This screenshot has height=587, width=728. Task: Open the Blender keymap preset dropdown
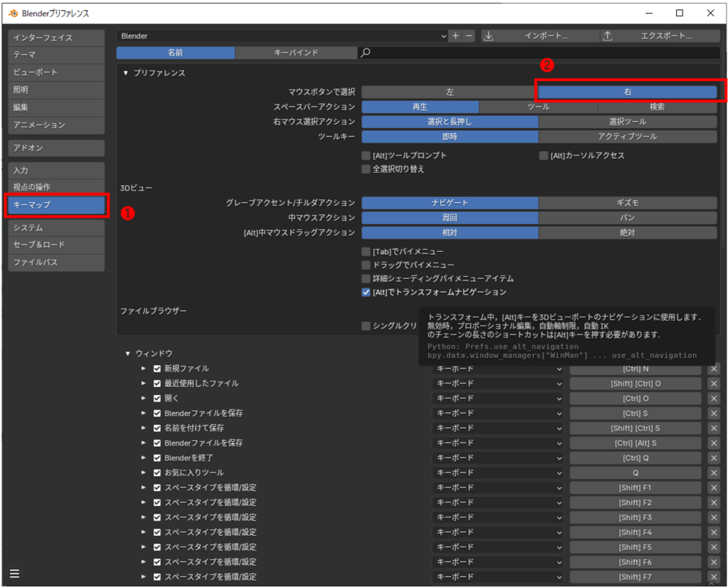click(x=282, y=36)
